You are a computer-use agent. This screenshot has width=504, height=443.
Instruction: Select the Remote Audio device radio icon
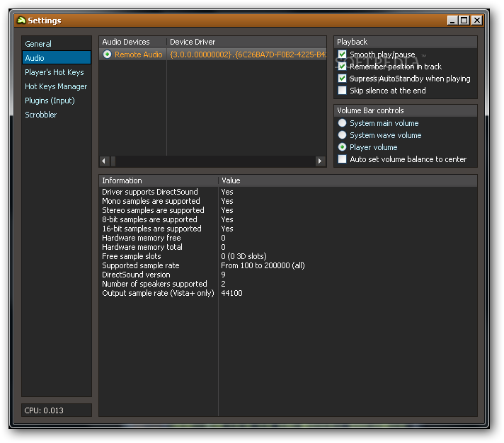(107, 54)
